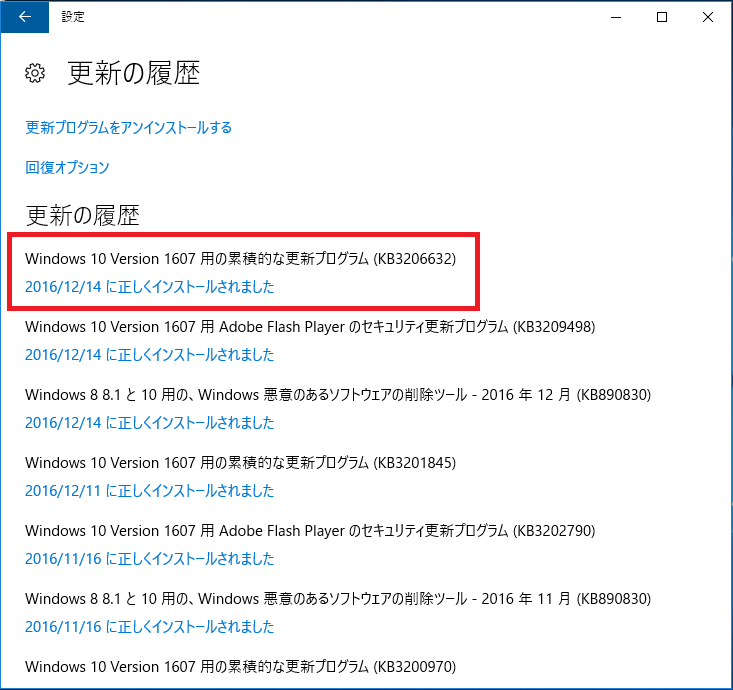Click the 設定 window title text
The image size is (733, 690).
point(73,17)
